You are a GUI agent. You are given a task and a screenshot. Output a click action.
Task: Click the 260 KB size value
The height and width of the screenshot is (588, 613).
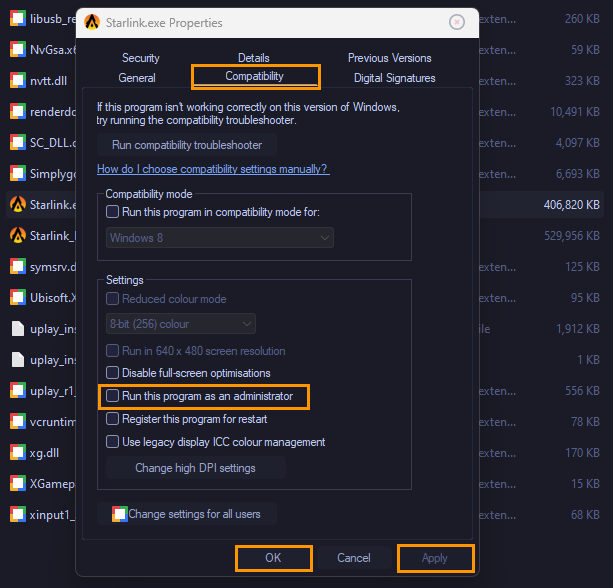pos(582,19)
